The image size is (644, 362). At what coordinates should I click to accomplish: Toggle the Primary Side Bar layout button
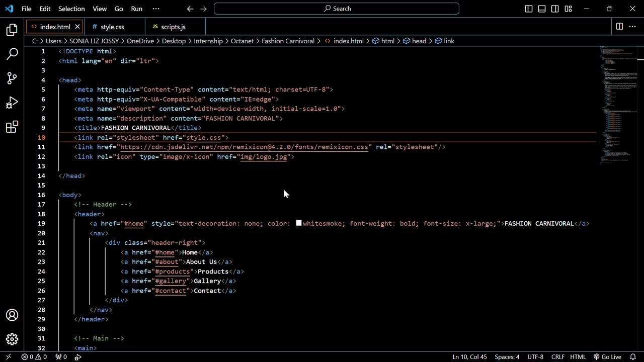tap(529, 9)
